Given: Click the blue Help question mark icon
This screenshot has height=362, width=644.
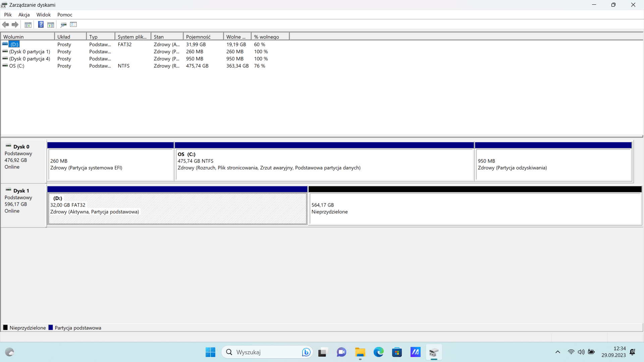Looking at the screenshot, I should tap(41, 24).
